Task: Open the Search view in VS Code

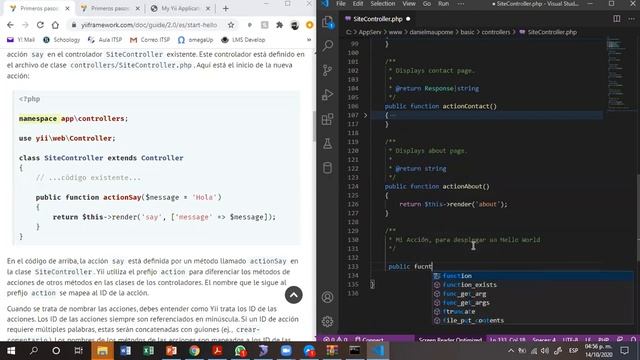Action: (328, 45)
